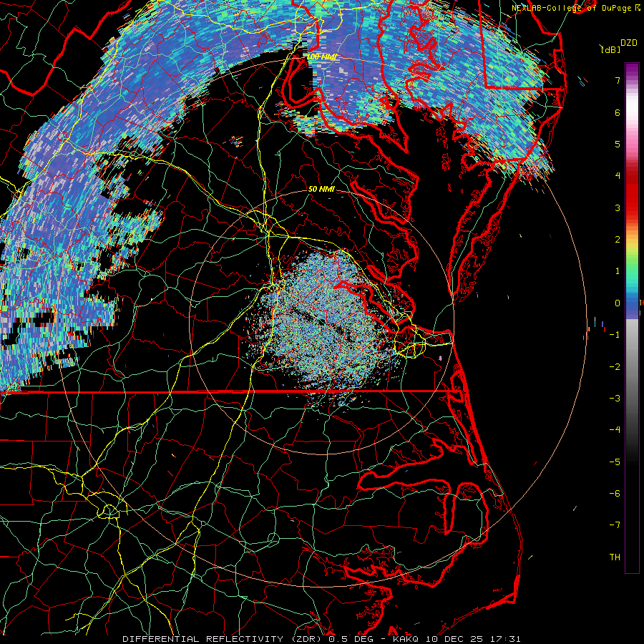
Task: Click the color scale value -1
Action: coord(615,335)
